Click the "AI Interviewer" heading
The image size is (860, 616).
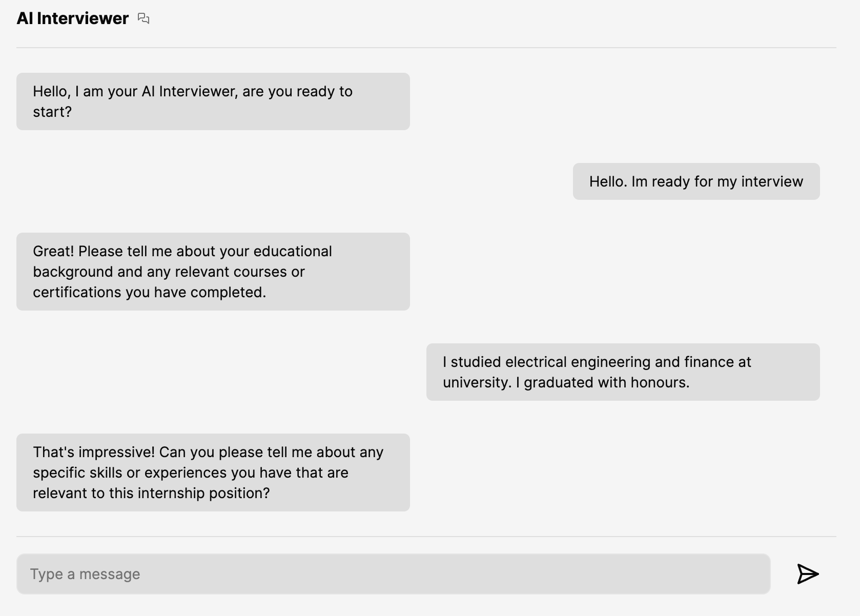[73, 18]
